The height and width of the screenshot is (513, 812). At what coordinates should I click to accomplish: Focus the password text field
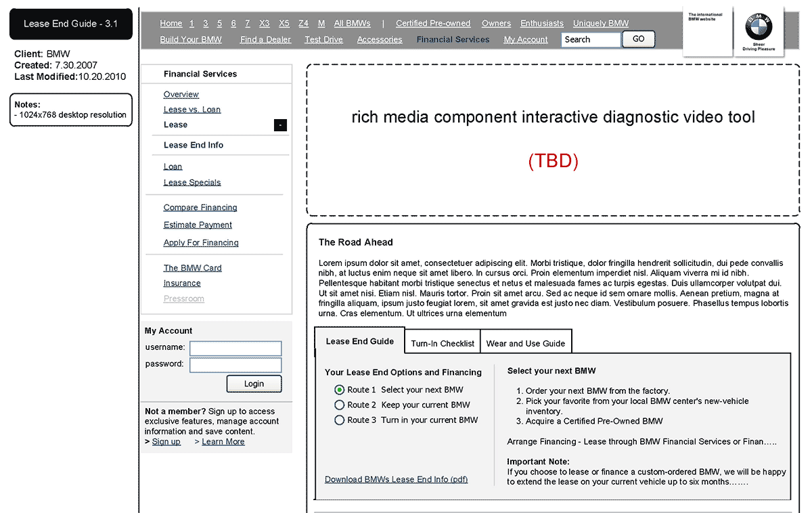(x=235, y=365)
